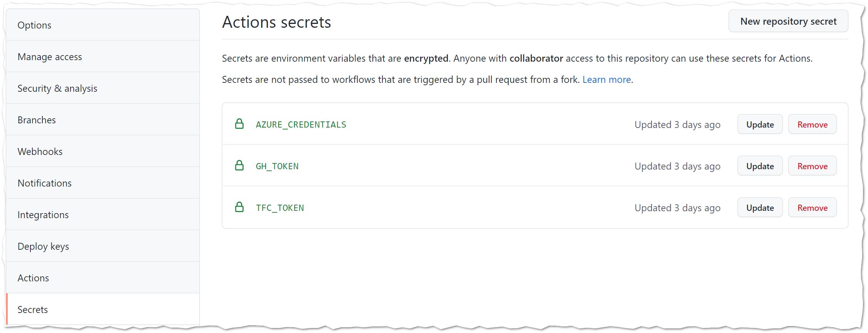Click the lock icon beside TFC_TOKEN
868x333 pixels.
[x=239, y=207]
